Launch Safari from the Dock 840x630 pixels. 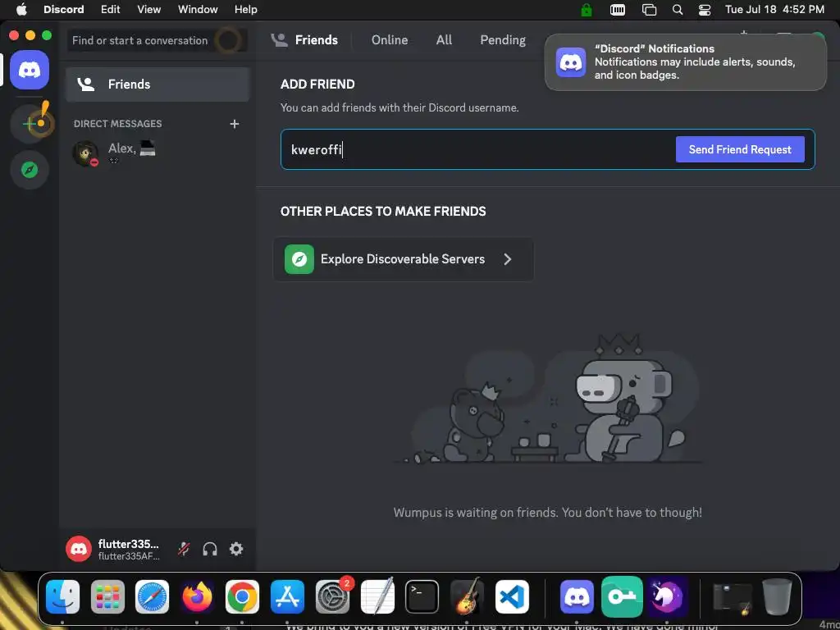coord(152,597)
